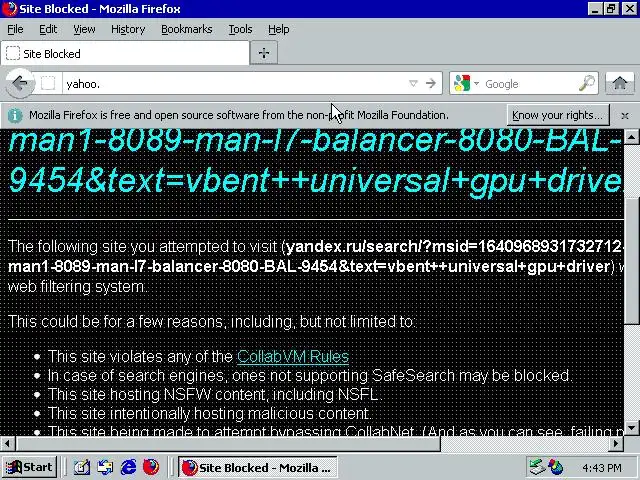The image size is (640, 480).
Task: Click the Go arrow in the address bar
Action: point(431,84)
